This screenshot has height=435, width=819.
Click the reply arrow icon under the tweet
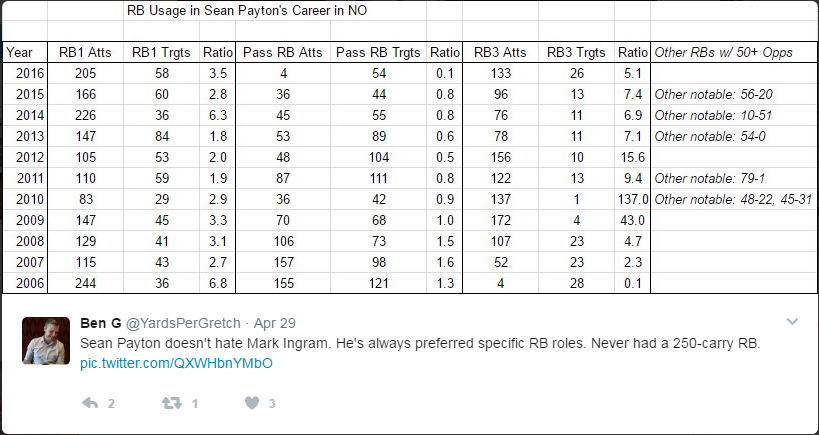[89, 403]
